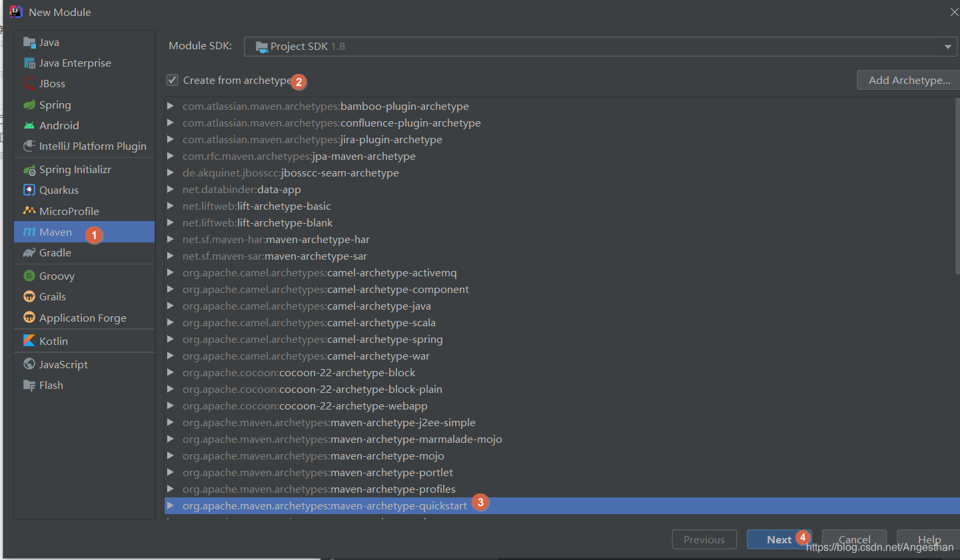Click the Gradle elephant icon

point(29,252)
